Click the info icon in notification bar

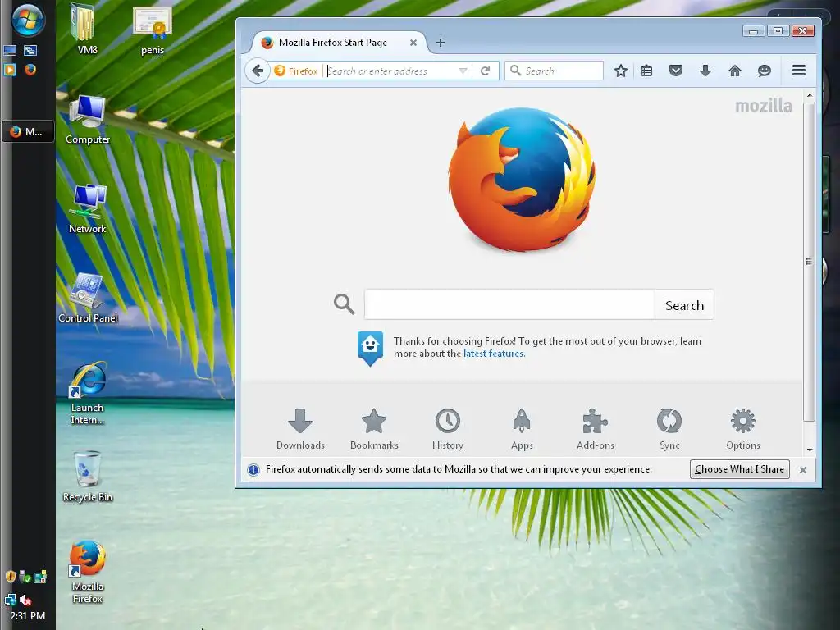coord(253,470)
